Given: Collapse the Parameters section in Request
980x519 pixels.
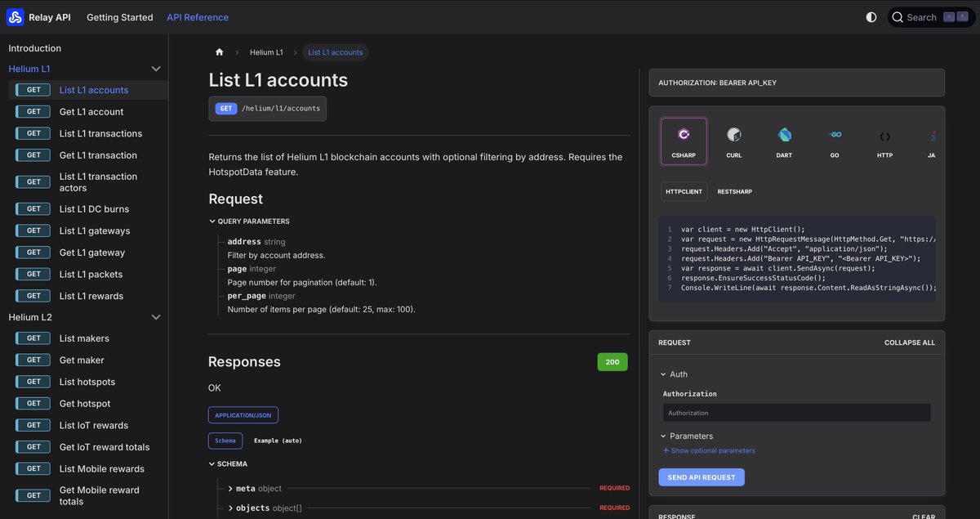Looking at the screenshot, I should (x=686, y=436).
